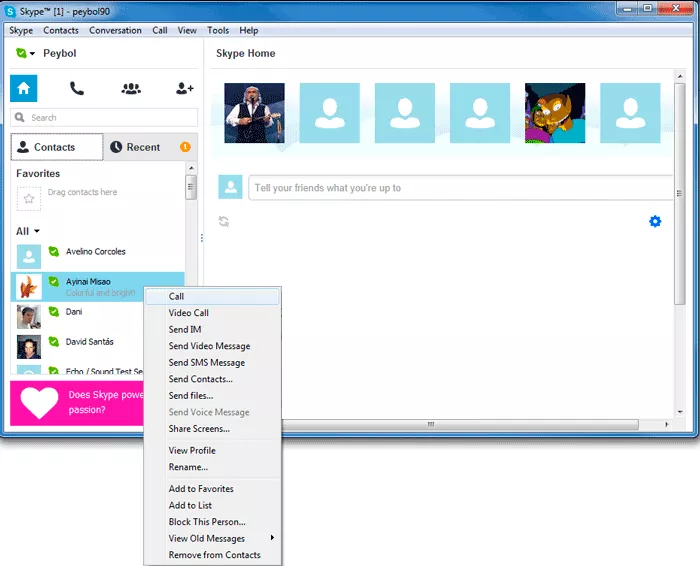Choose Send SMS Message
Image resolution: width=700 pixels, height=566 pixels.
(x=213, y=362)
